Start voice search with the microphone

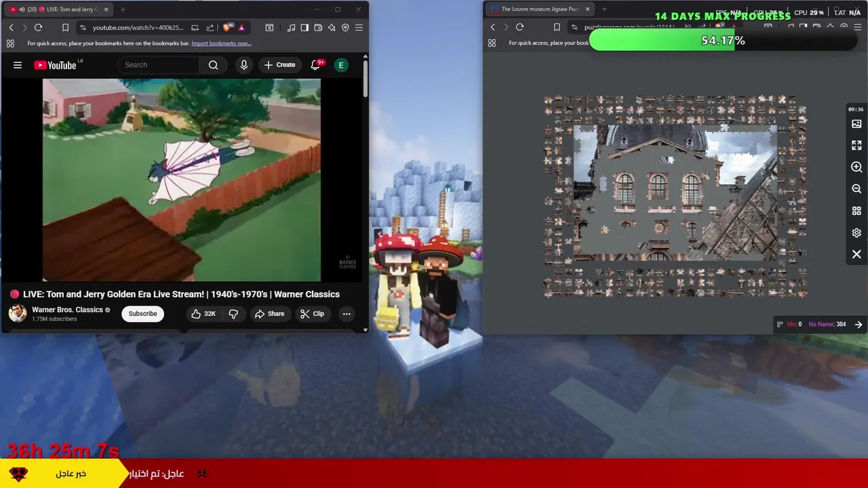coord(244,65)
